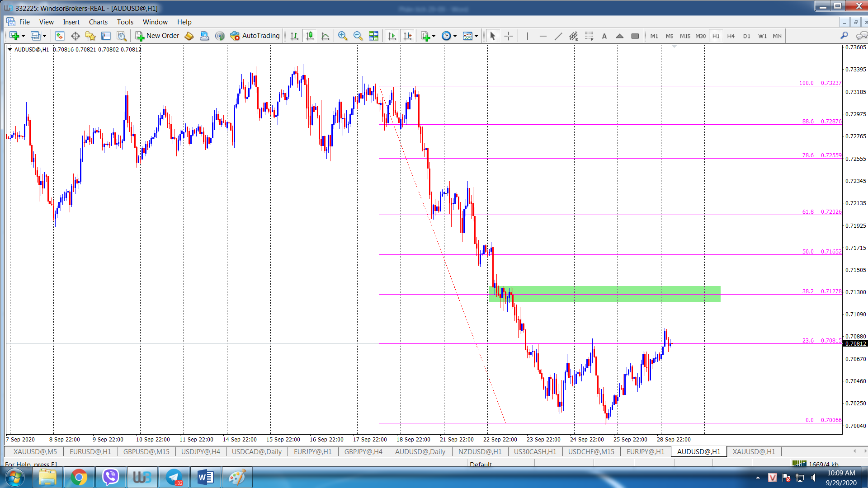
Task: Open the Indicators list icon
Action: (x=425, y=36)
